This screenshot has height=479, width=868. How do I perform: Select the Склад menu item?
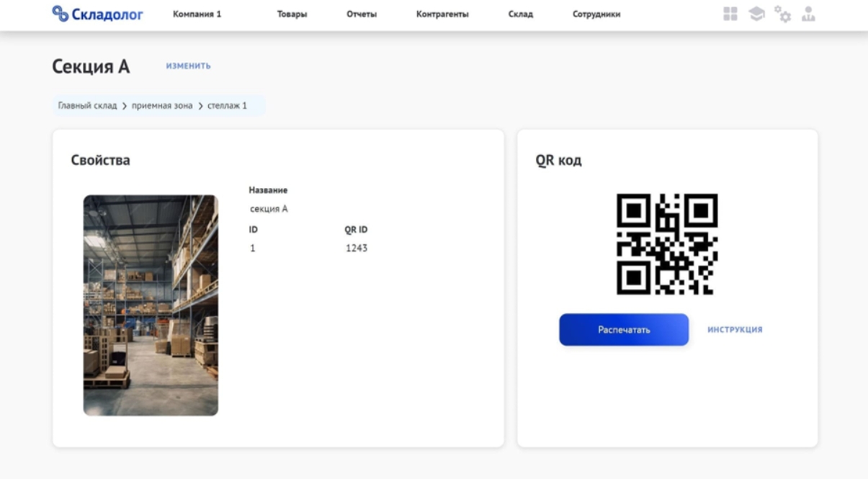(x=521, y=14)
